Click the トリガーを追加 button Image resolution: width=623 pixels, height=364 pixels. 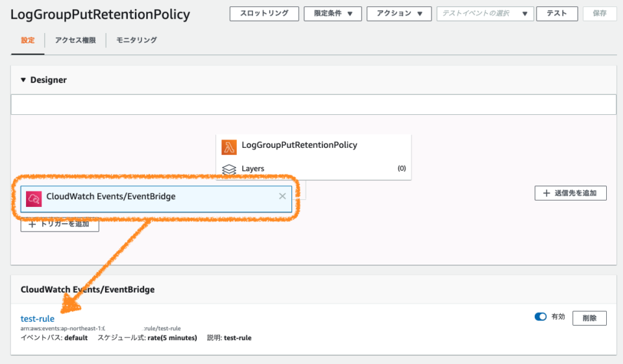pyautogui.click(x=60, y=224)
